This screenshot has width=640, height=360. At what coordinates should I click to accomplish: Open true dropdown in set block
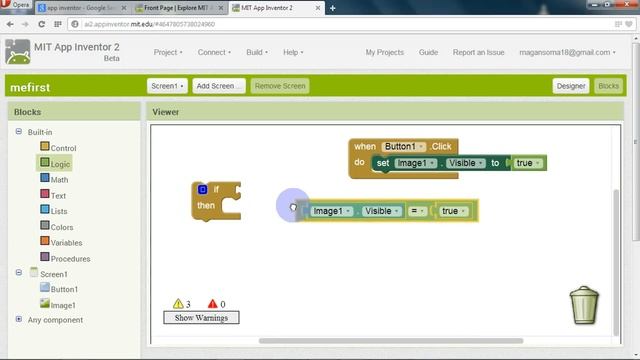click(528, 163)
